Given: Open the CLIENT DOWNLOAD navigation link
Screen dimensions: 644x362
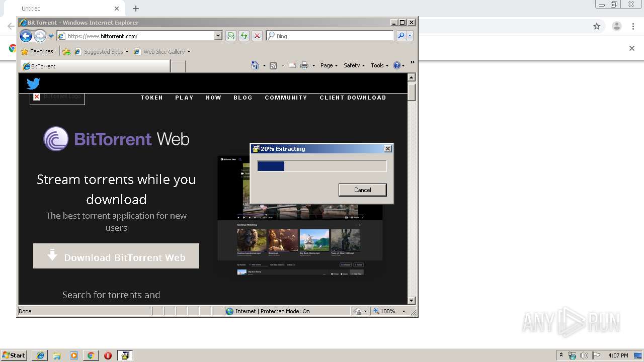Looking at the screenshot, I should tap(353, 98).
